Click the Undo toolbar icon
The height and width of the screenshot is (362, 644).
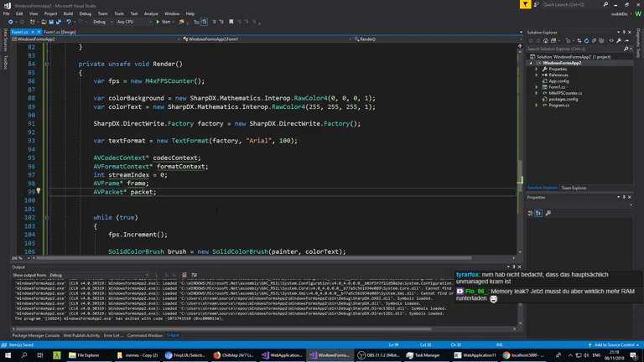click(x=69, y=22)
